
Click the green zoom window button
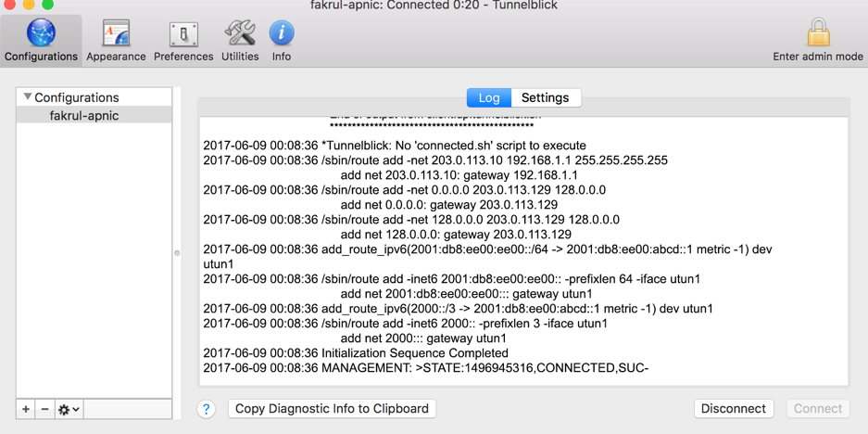tap(47, 4)
